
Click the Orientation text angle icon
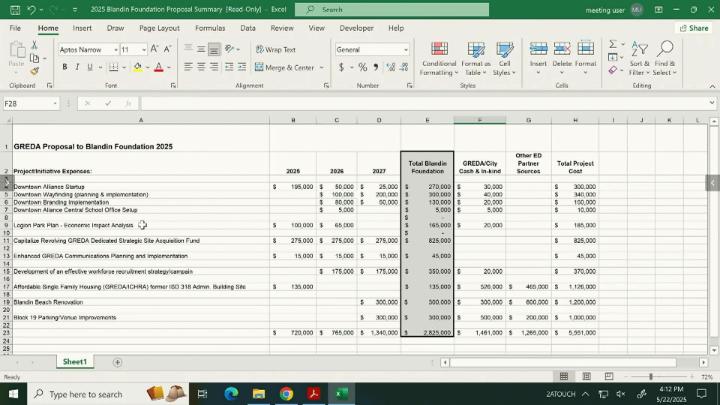[230, 49]
